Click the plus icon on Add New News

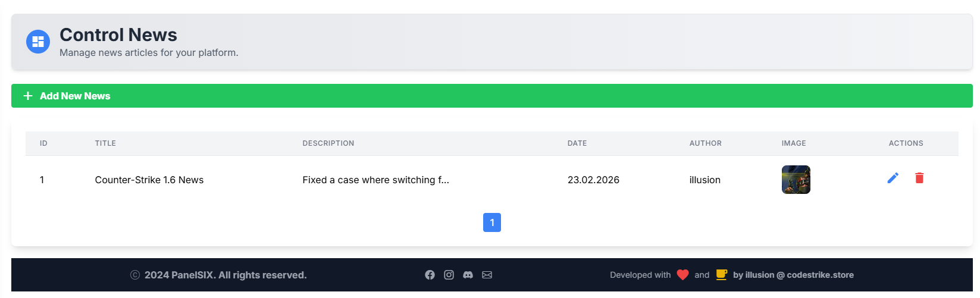(x=28, y=96)
